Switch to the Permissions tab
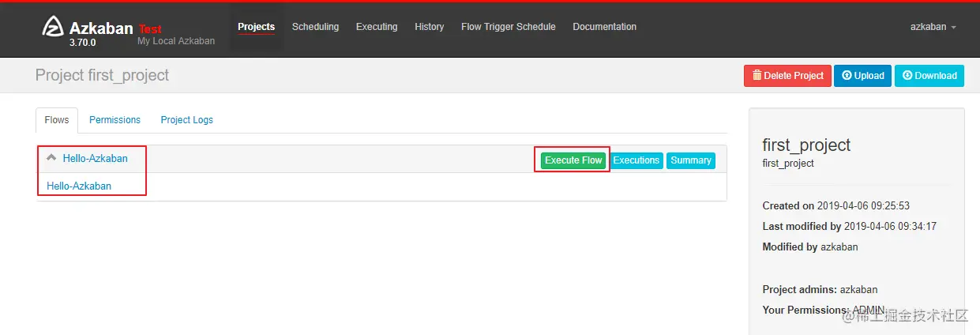980x335 pixels. [x=115, y=120]
